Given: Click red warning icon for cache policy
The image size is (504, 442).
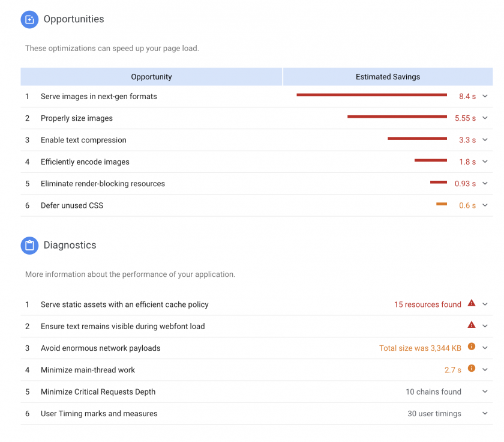Looking at the screenshot, I should (x=472, y=304).
